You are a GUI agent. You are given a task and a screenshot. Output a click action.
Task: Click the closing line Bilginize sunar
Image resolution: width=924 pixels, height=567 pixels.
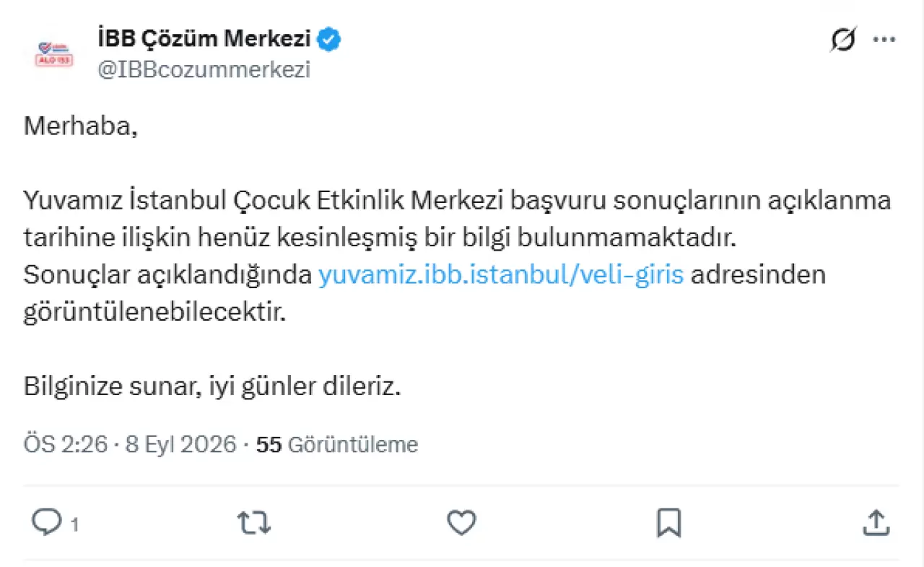click(x=212, y=387)
